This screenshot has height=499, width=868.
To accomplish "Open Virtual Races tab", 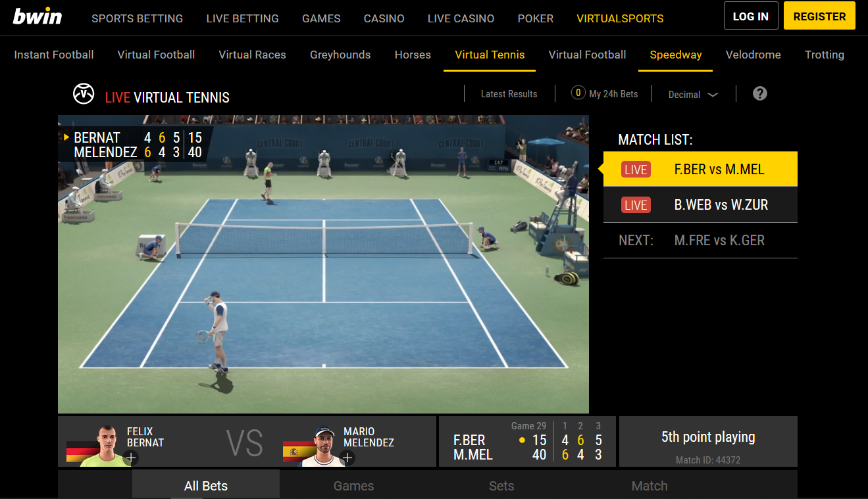I will pyautogui.click(x=252, y=55).
